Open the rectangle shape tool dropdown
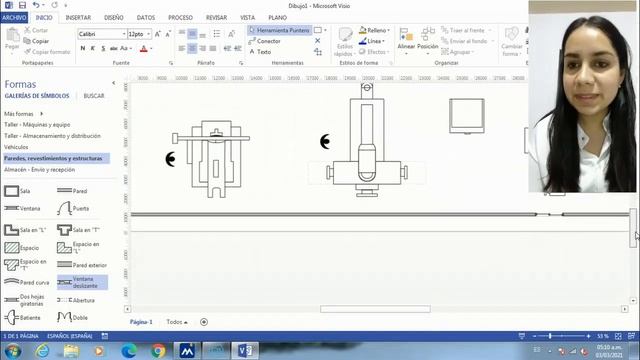640x360 pixels. 325,30
